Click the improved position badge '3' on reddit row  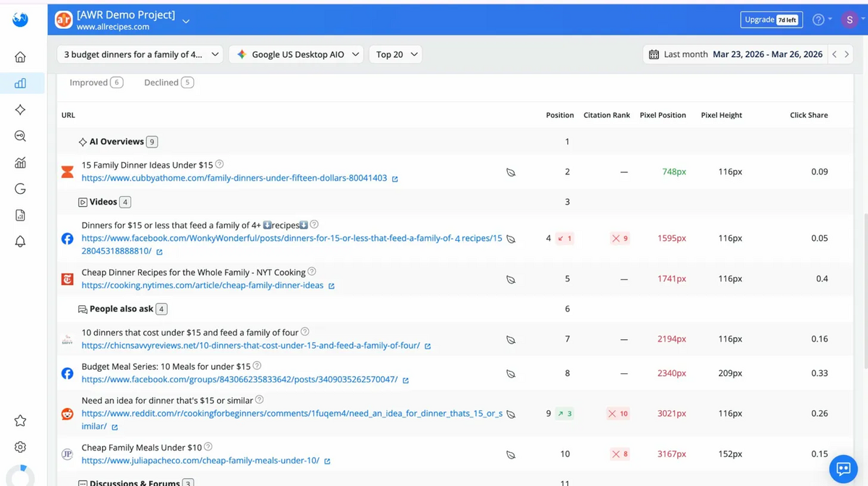click(565, 414)
